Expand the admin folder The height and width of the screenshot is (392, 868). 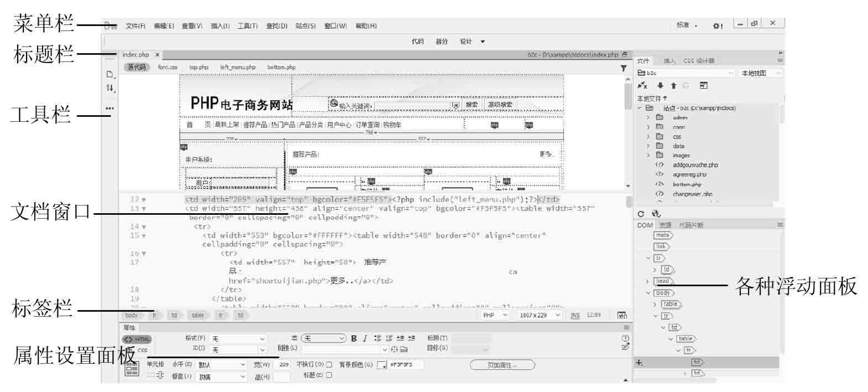pyautogui.click(x=648, y=117)
